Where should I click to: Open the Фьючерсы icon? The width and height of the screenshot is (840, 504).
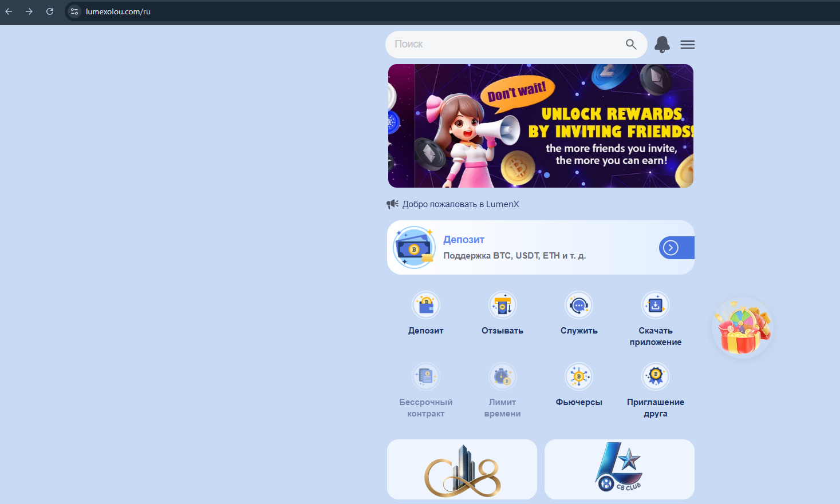(x=579, y=376)
